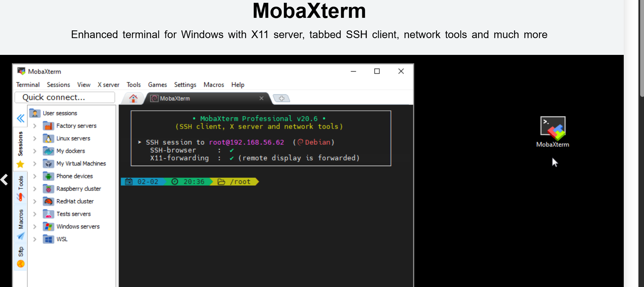Click the User sessions folder icon
The image size is (644, 287).
pyautogui.click(x=35, y=113)
